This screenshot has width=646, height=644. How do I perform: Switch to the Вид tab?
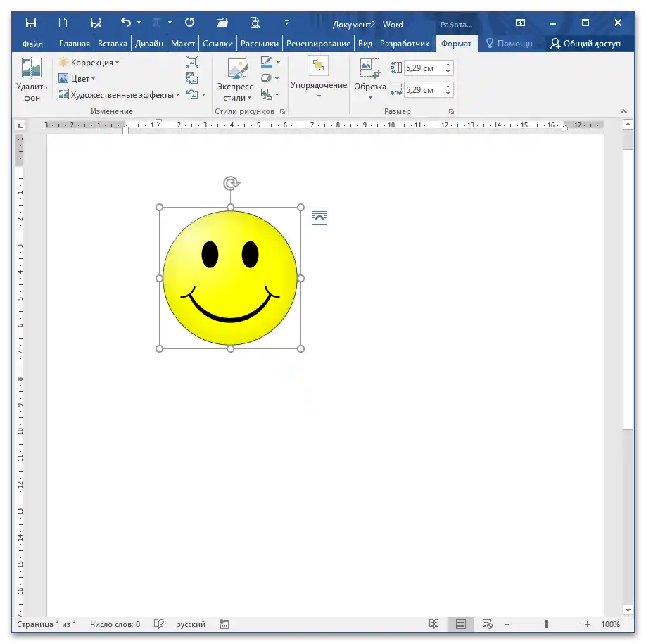(x=365, y=44)
